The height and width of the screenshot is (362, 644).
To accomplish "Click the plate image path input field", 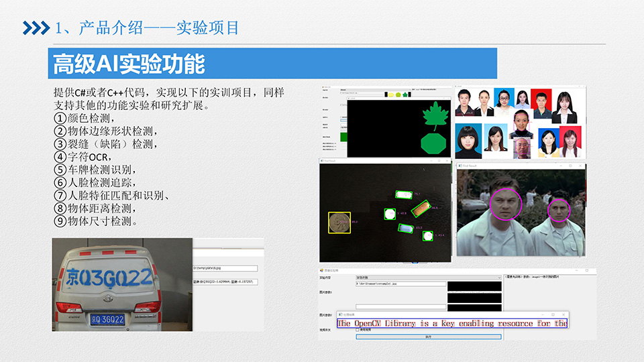I will pyautogui.click(x=228, y=269).
